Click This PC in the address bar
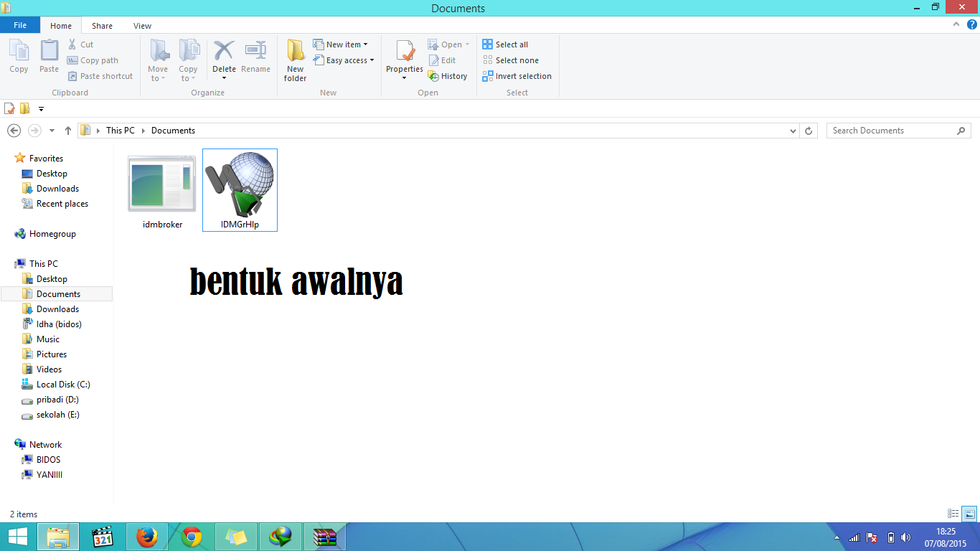The height and width of the screenshot is (551, 980). click(x=120, y=131)
